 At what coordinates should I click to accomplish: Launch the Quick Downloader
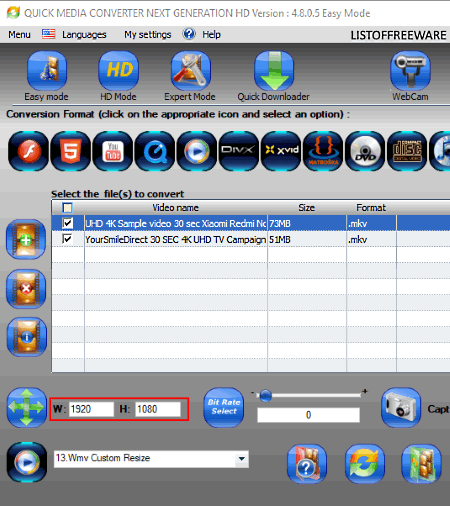274,70
